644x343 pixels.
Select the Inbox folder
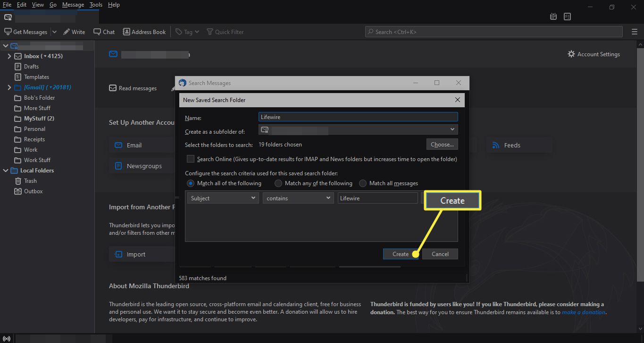tap(43, 56)
